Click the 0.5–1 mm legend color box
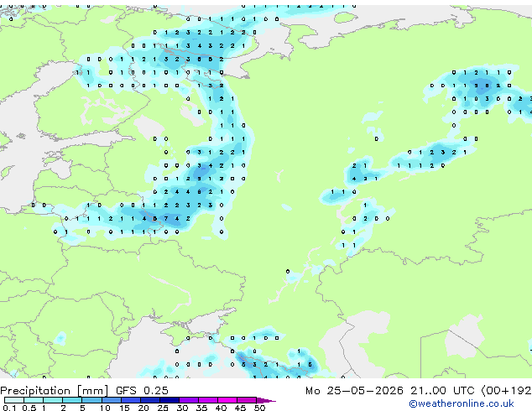532x411 pixels. point(34,400)
